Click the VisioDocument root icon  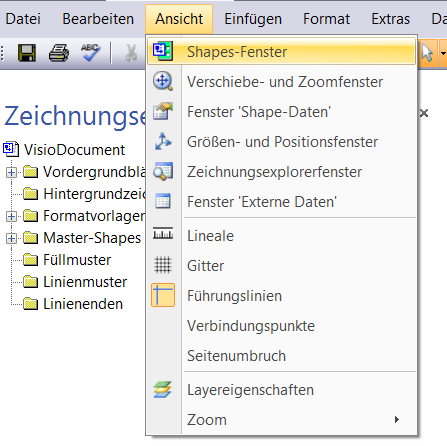[x=11, y=149]
